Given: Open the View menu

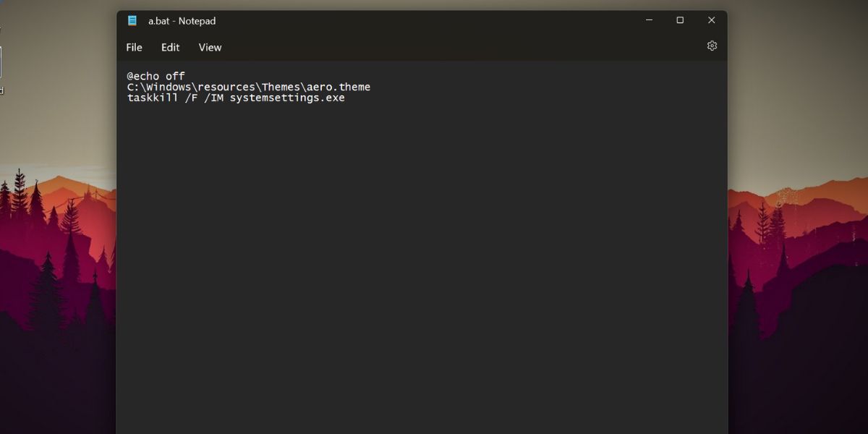Looking at the screenshot, I should 210,48.
